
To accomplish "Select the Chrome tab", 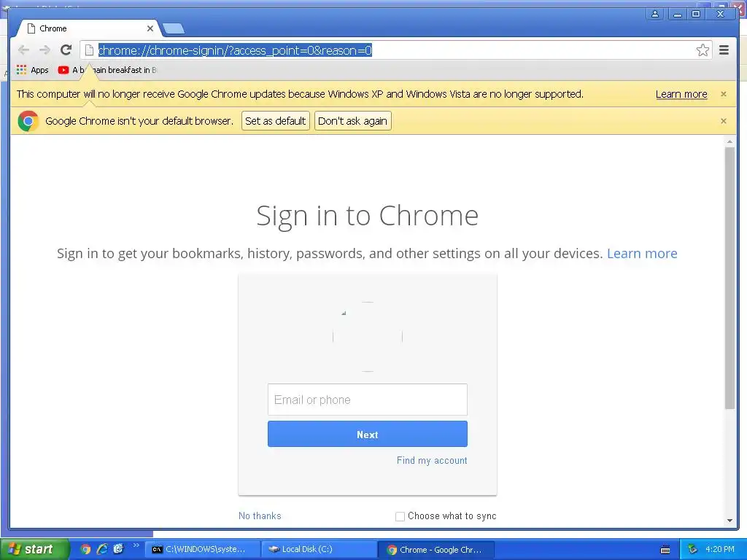I will pyautogui.click(x=88, y=28).
